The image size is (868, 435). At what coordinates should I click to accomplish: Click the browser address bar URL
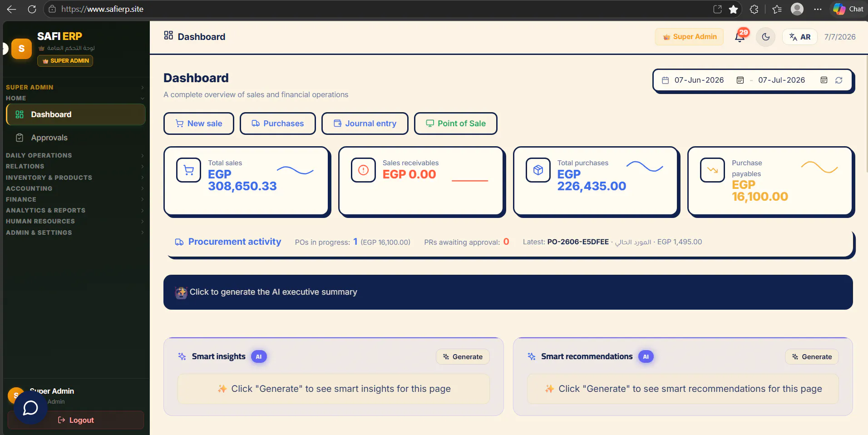coord(102,9)
